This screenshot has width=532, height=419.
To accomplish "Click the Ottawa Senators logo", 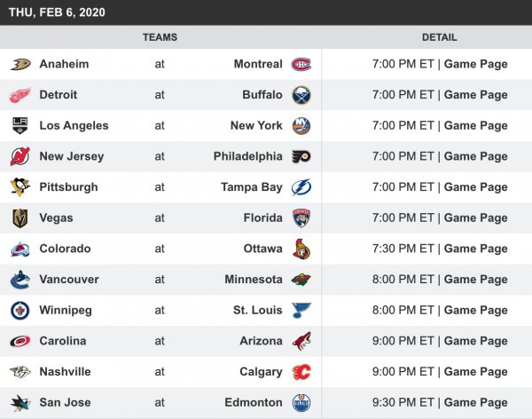I will coord(301,249).
